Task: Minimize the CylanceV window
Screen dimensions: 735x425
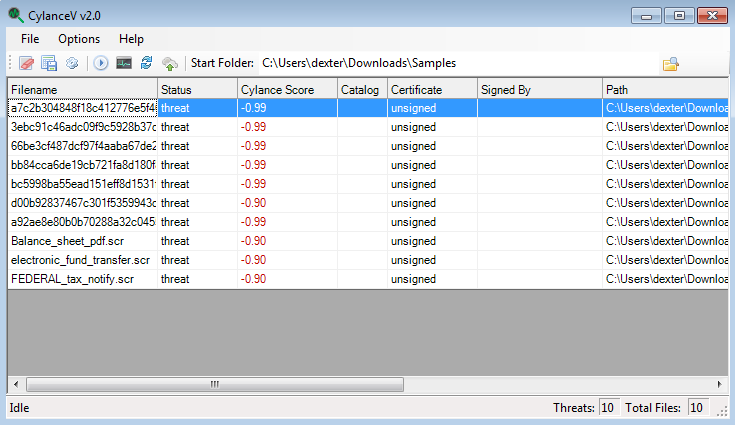Action: 646,15
